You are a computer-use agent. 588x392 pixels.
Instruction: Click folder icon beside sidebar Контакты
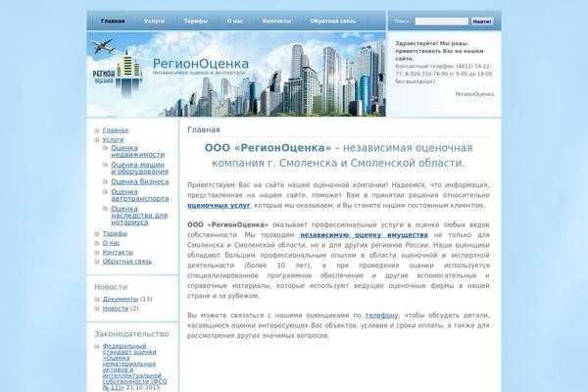(x=97, y=253)
